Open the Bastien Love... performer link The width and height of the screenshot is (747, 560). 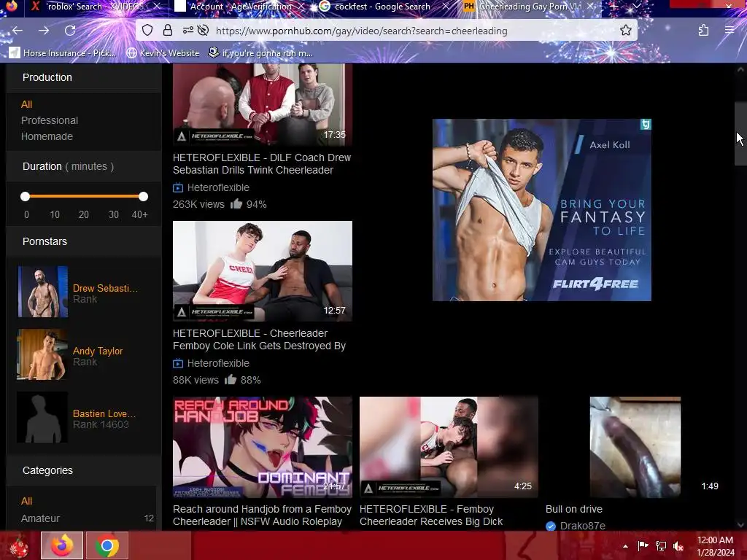pyautogui.click(x=104, y=413)
